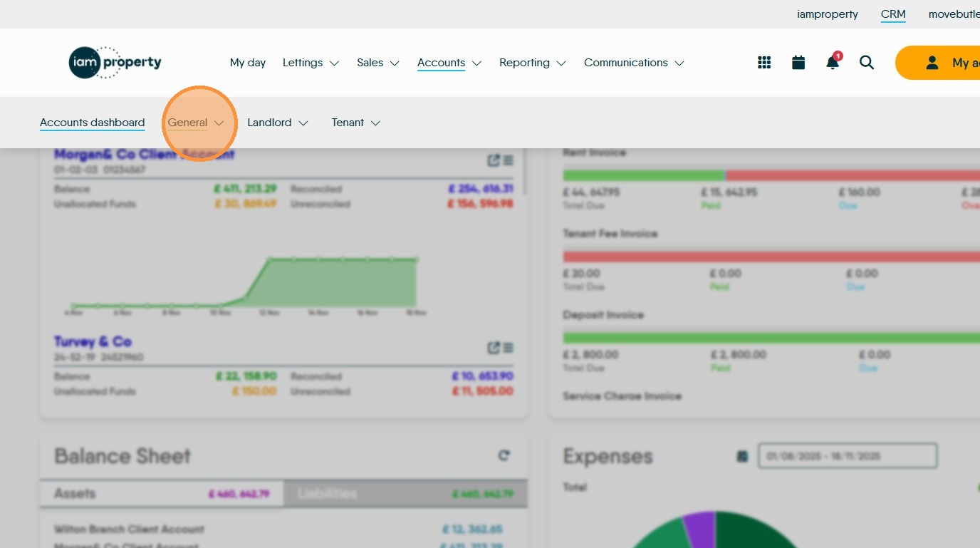Select the CRM link in the top bar
Image resolution: width=980 pixels, height=548 pixels.
[x=893, y=14]
